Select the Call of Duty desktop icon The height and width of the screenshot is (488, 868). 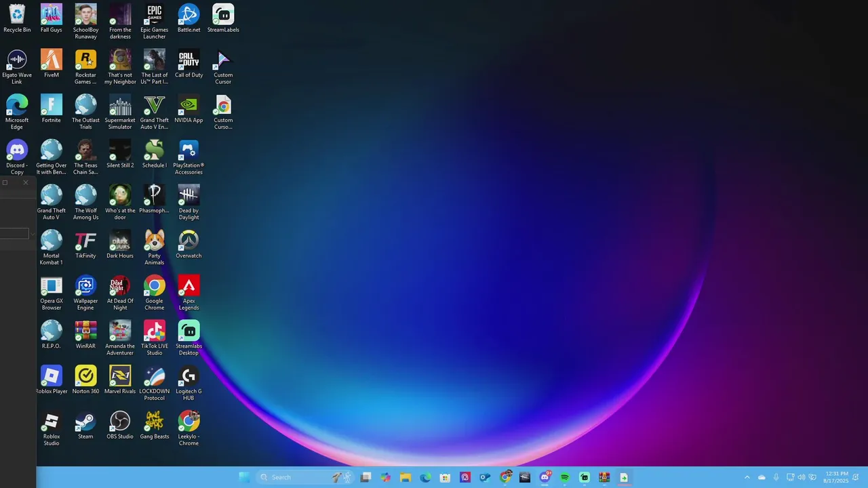pos(189,64)
